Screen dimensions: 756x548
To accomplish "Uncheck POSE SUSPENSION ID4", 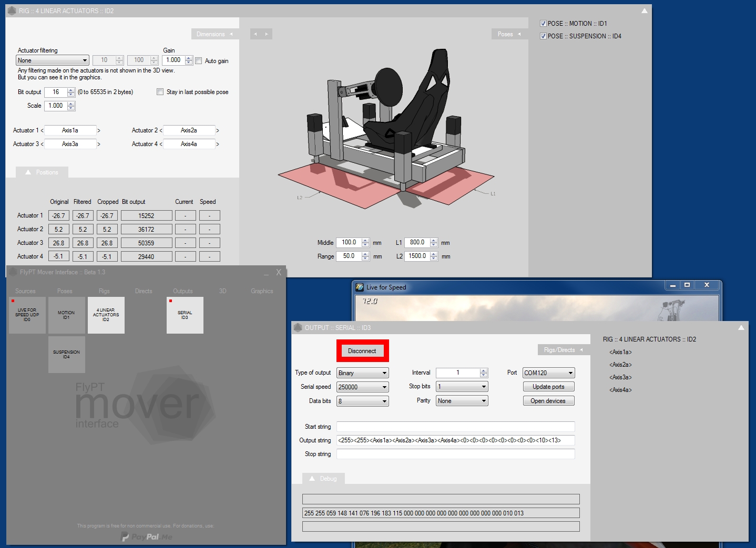I will point(543,36).
